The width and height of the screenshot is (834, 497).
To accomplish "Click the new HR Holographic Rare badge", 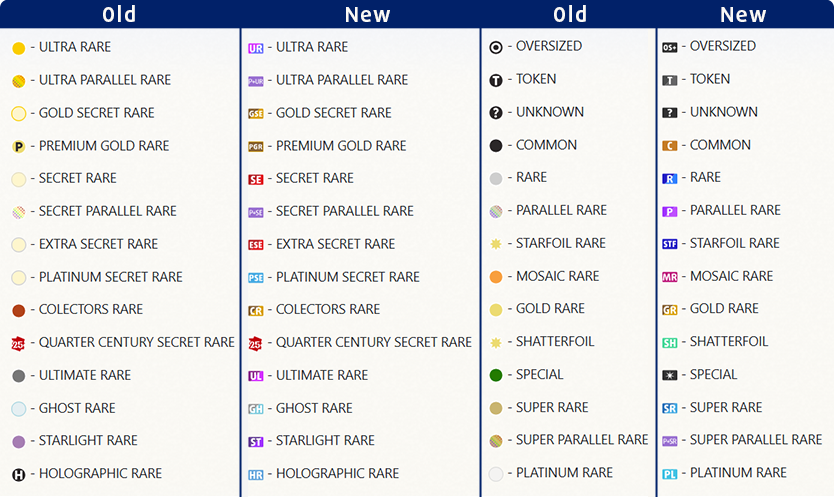I will coord(256,475).
